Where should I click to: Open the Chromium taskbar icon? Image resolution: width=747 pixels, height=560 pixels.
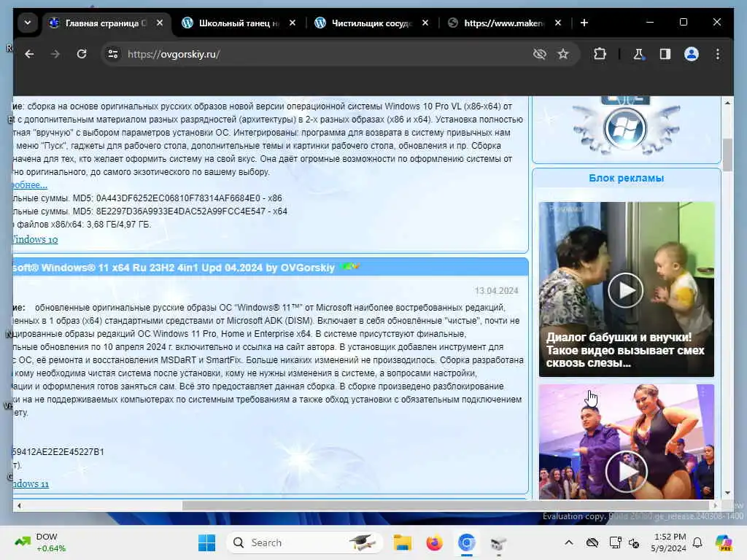coord(467,542)
